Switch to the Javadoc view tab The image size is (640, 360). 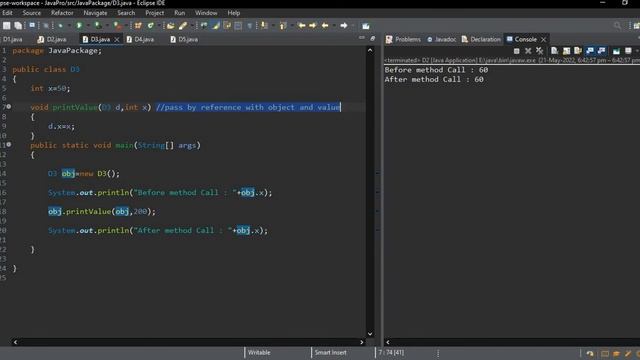tap(441, 39)
